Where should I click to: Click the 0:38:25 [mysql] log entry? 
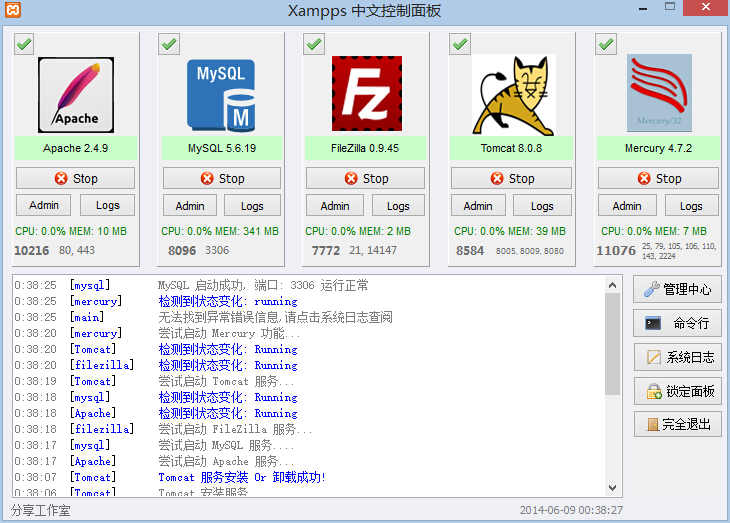point(191,285)
